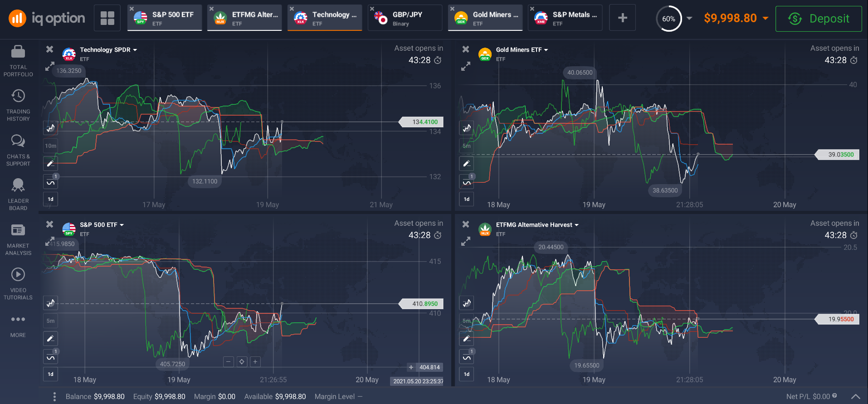The image size is (868, 404).
Task: Zoom out S&P 500 chart with minus
Action: click(x=229, y=361)
